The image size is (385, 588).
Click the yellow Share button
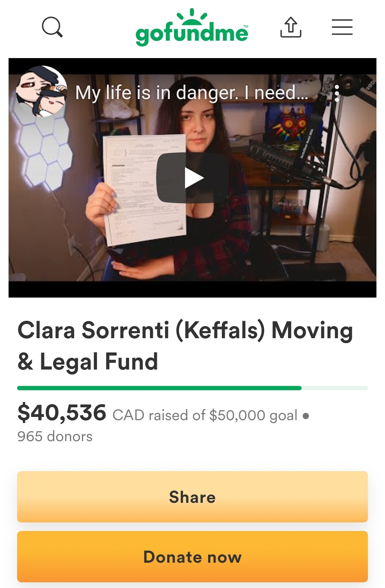pos(192,497)
